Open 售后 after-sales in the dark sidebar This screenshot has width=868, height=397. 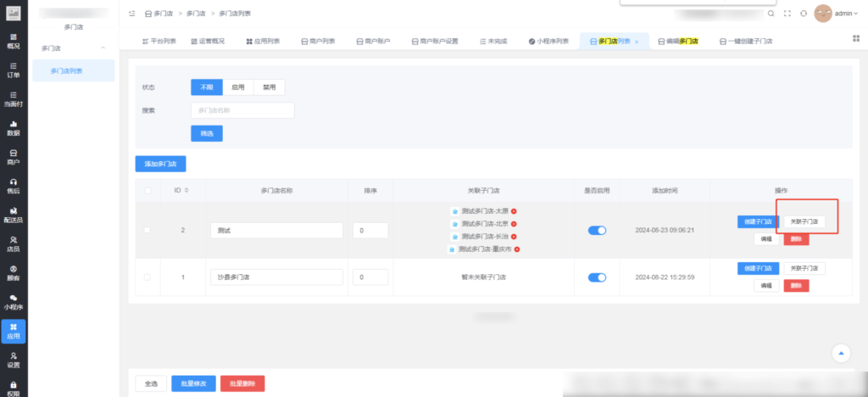coord(14,186)
